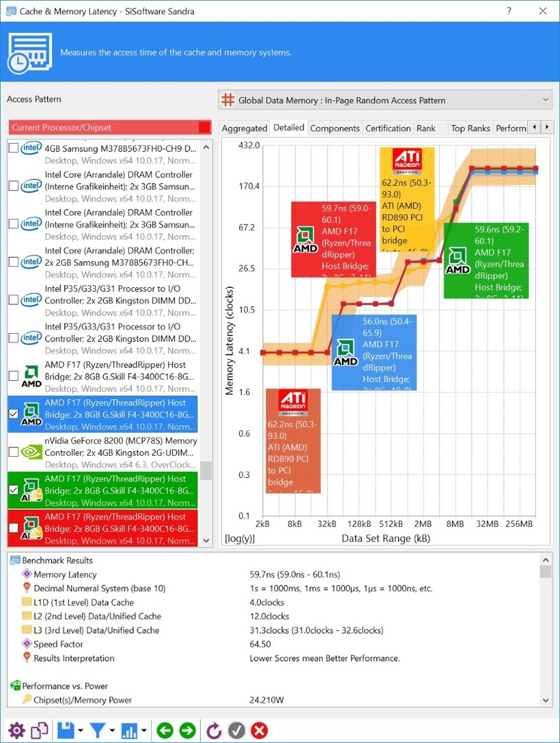Viewport: 560px width, 743px height.
Task: Tick the 4GB Samsung M378B5673FH0-CH9 checkbox
Action: coord(14,148)
